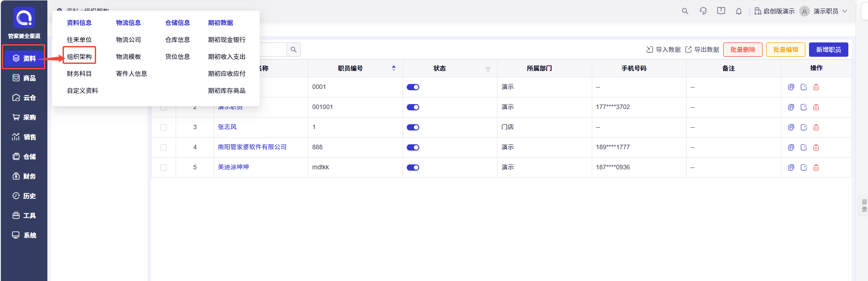The width and height of the screenshot is (868, 281).
Task: Click edit icon for 张志风 row
Action: (804, 127)
